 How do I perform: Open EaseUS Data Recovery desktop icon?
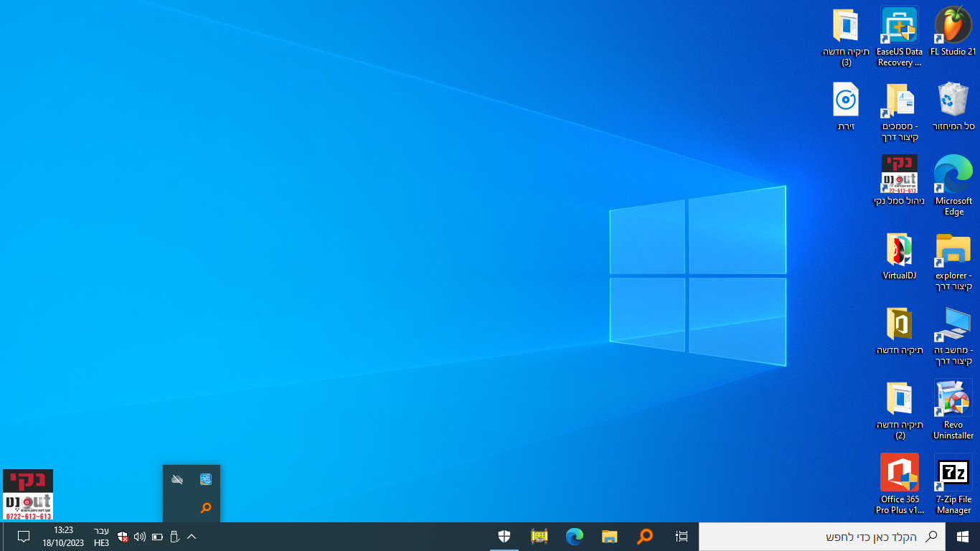(x=900, y=37)
